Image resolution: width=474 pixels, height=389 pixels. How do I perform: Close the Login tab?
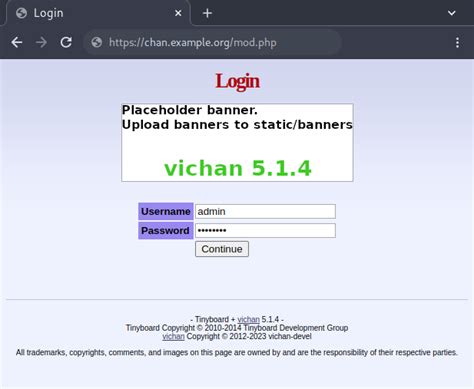tap(178, 13)
